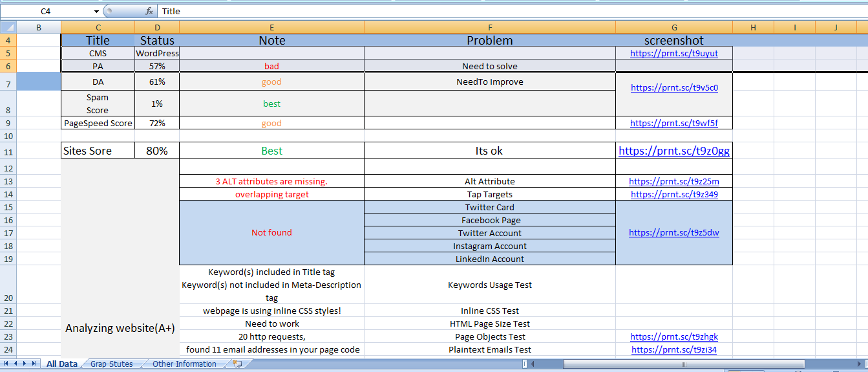868x372 pixels.
Task: Go to the last sheet with the rightmost tab arrow
Action: click(x=35, y=364)
